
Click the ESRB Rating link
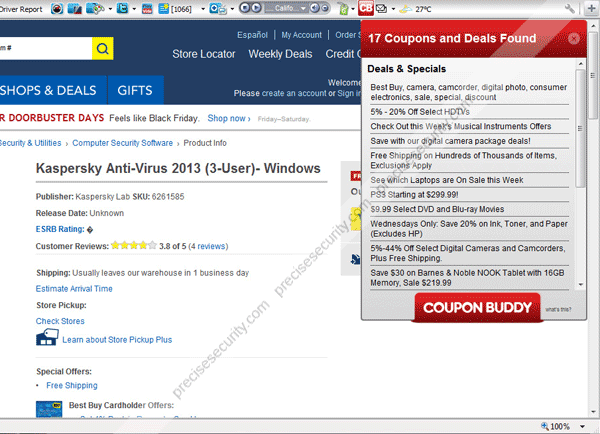tap(60, 229)
